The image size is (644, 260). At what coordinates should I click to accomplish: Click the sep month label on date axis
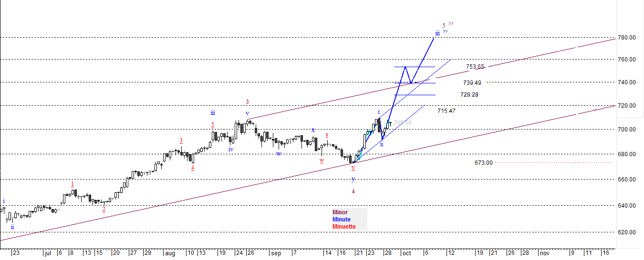(x=276, y=254)
